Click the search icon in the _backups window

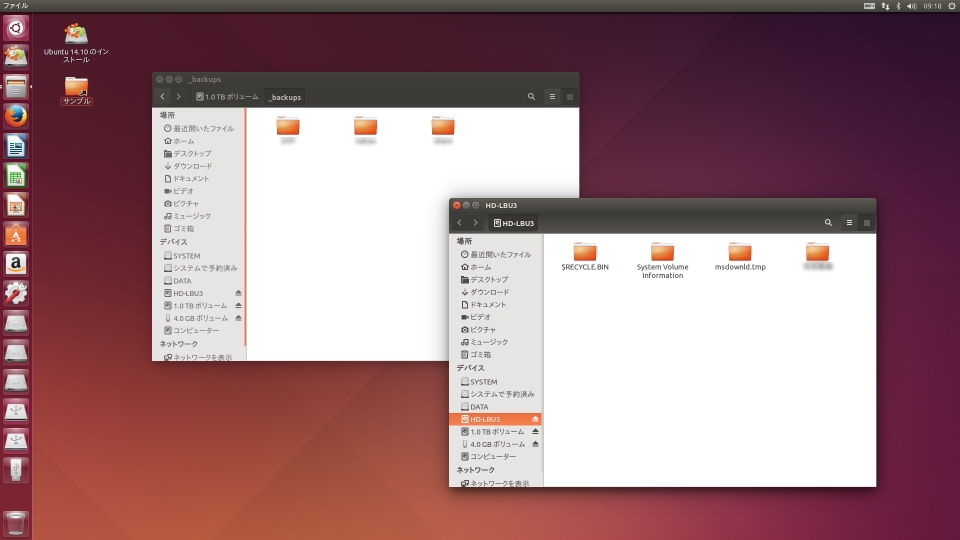pos(531,97)
